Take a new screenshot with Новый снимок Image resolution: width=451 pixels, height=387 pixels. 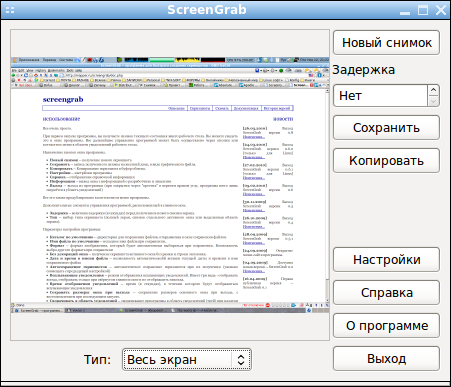click(x=386, y=43)
